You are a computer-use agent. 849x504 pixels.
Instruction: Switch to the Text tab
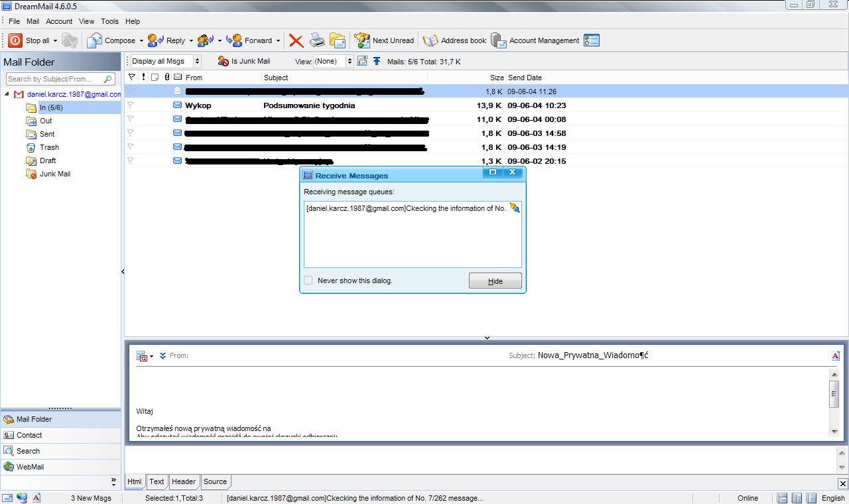pos(157,481)
